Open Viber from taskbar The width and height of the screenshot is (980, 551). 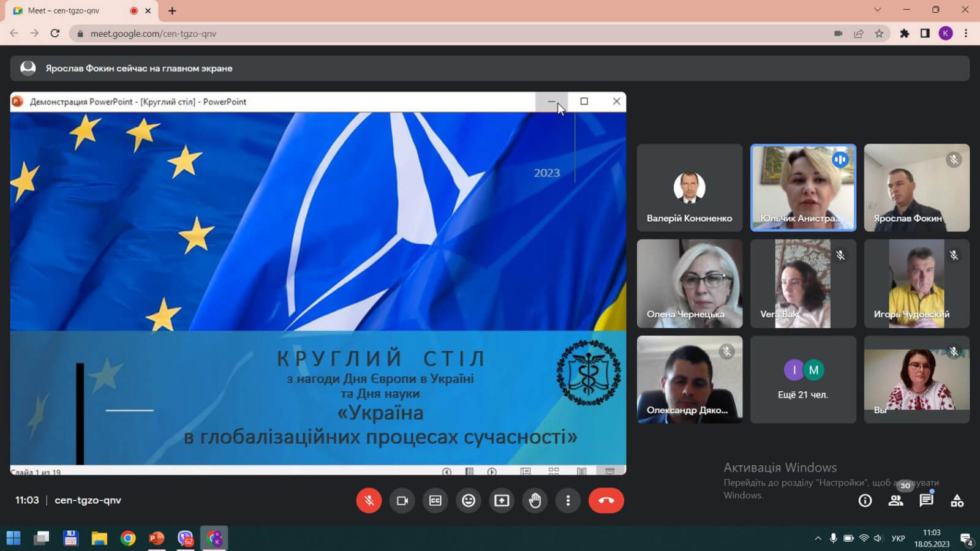(x=186, y=538)
